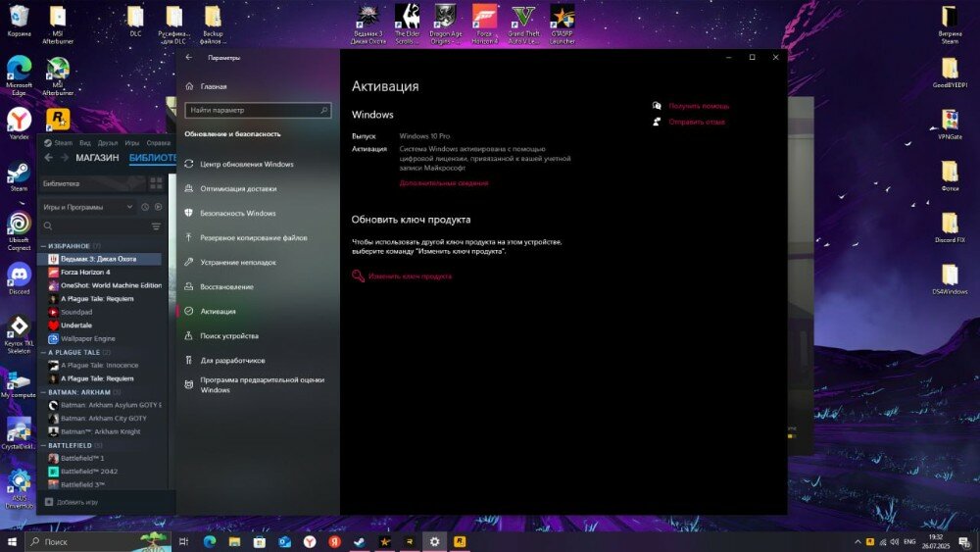Go back using the Settings back arrow
Viewport: 980px width, 552px height.
(189, 57)
